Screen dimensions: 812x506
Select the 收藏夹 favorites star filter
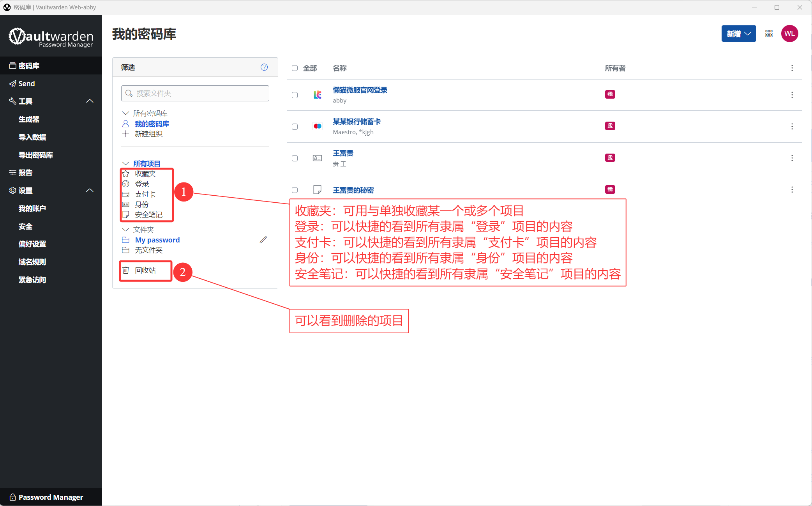pos(145,174)
